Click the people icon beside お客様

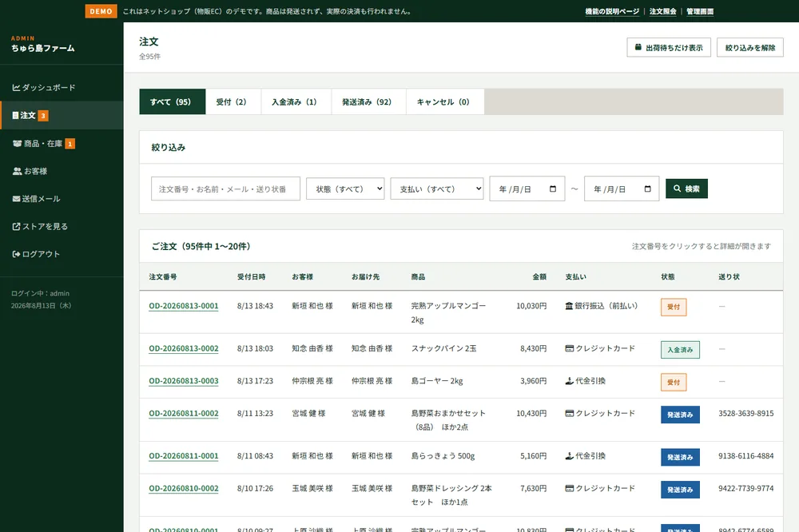(x=17, y=171)
